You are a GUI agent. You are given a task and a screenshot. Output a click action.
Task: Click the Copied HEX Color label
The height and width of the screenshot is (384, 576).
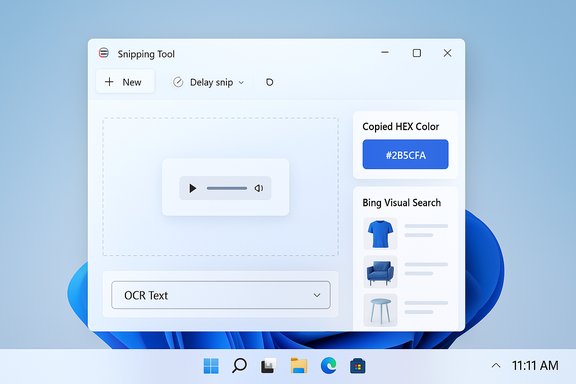400,127
